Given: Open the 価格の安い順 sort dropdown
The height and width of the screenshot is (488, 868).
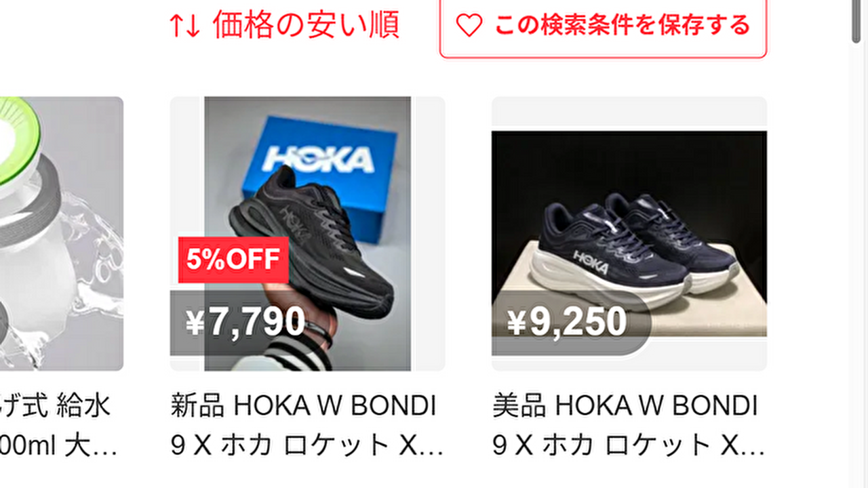Looking at the screenshot, I should [284, 26].
